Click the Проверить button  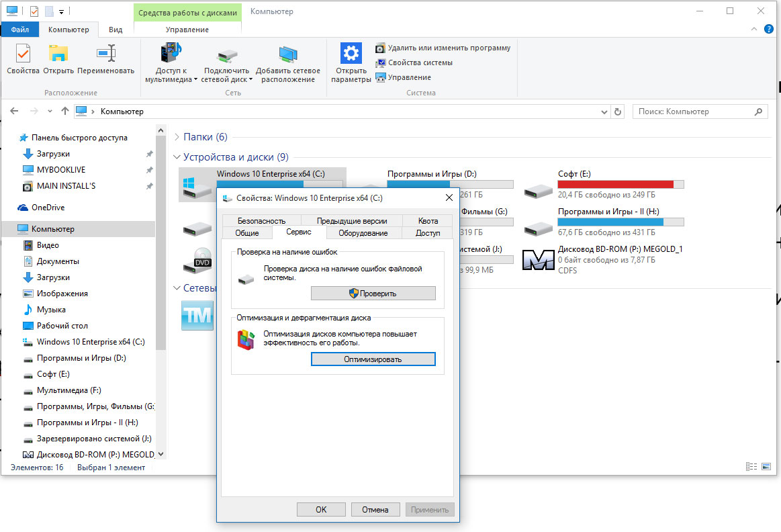(373, 294)
